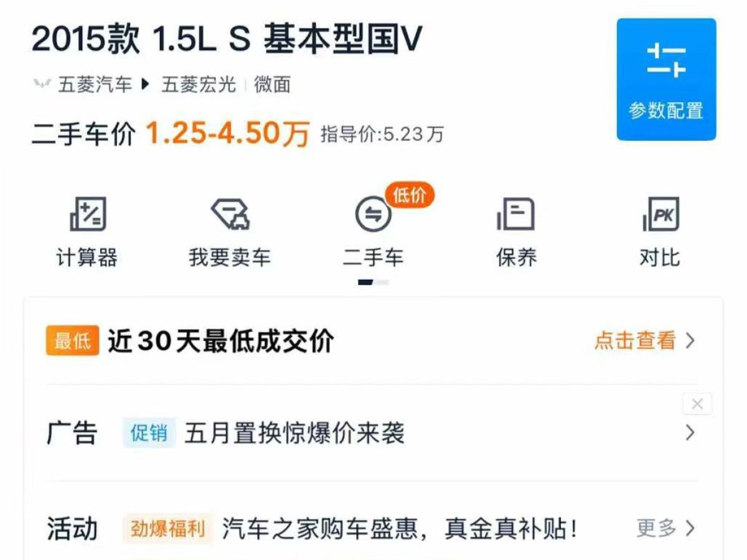
Task: Open the 参数配置 button
Action: pos(666,79)
